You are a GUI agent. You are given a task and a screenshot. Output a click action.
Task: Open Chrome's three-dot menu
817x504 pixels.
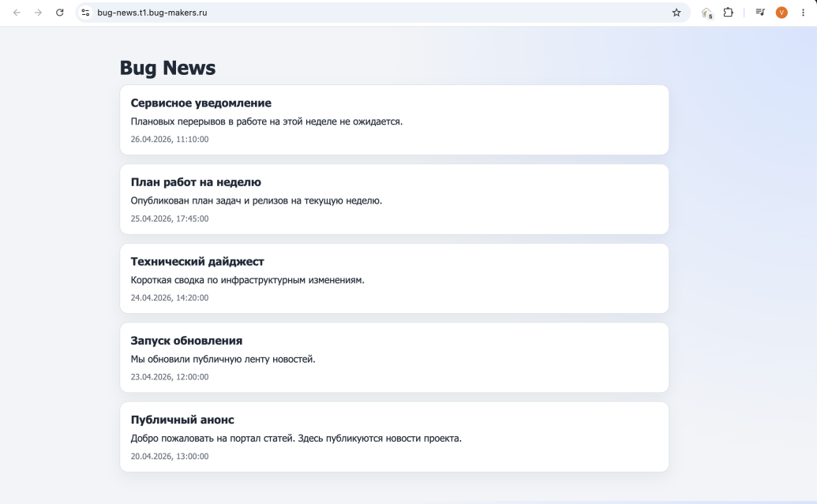tap(803, 13)
